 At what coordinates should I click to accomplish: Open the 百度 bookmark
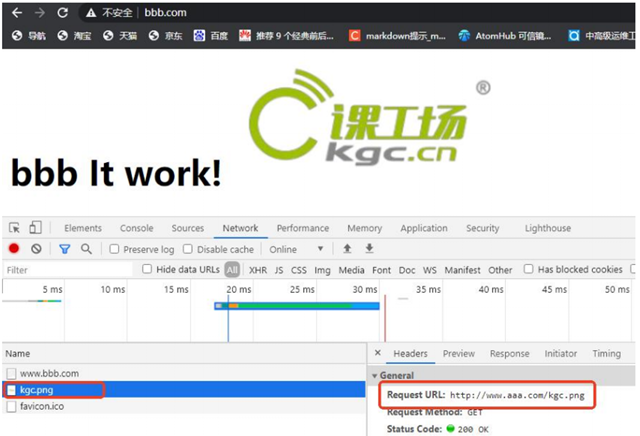click(x=211, y=36)
